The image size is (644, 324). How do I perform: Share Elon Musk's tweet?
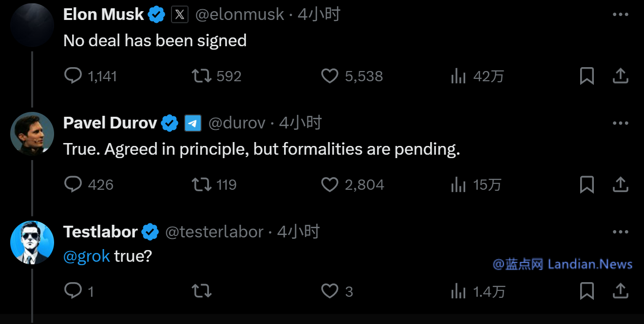click(x=620, y=76)
